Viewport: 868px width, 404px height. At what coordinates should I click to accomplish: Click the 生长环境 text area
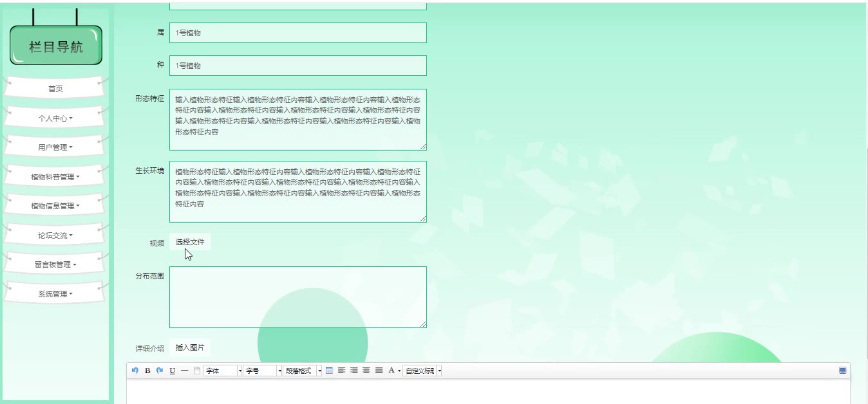point(298,192)
